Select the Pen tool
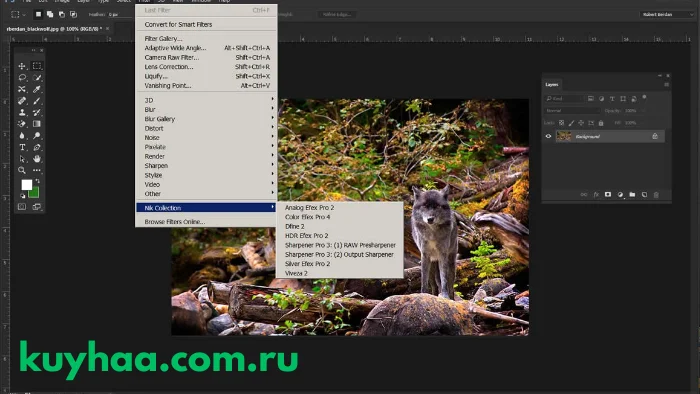 click(x=37, y=147)
